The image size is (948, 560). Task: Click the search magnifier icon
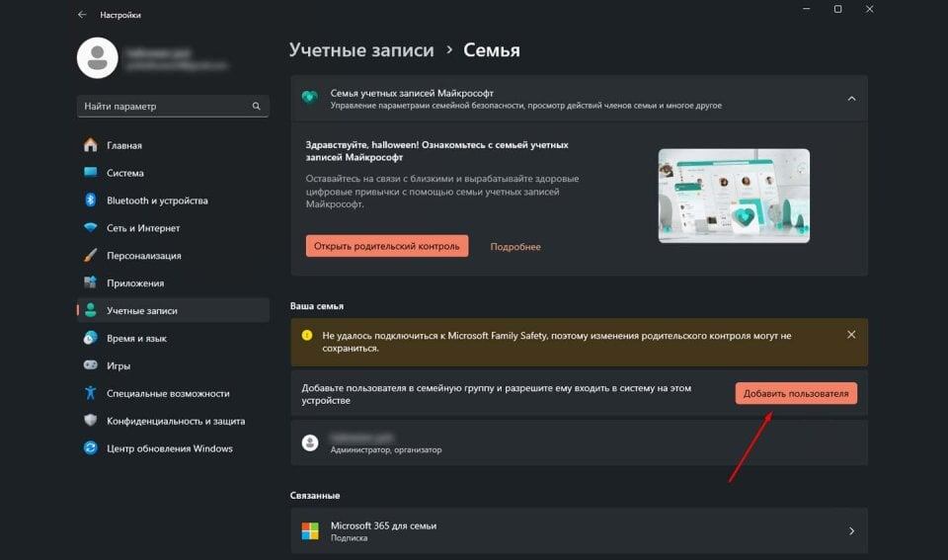pyautogui.click(x=257, y=106)
